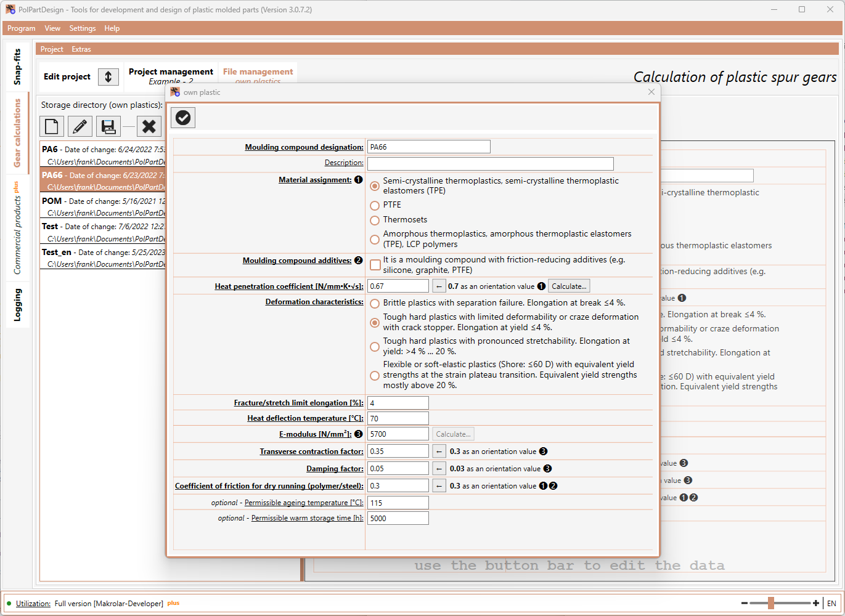Open the View menu

click(x=52, y=28)
